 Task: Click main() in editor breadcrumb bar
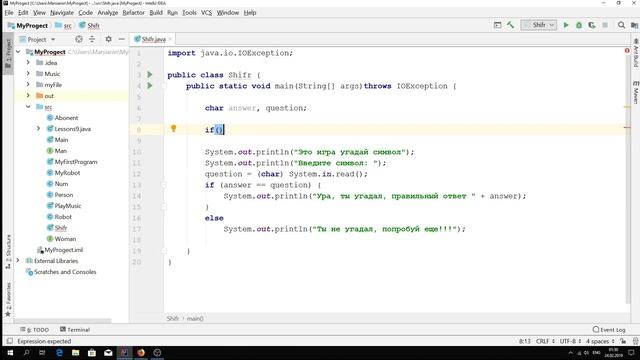tap(195, 318)
